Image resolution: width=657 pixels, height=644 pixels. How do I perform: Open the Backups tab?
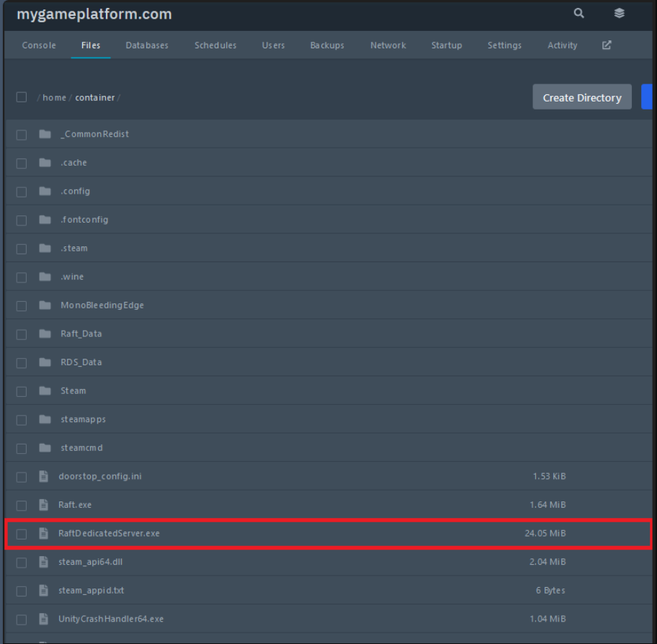tap(327, 45)
